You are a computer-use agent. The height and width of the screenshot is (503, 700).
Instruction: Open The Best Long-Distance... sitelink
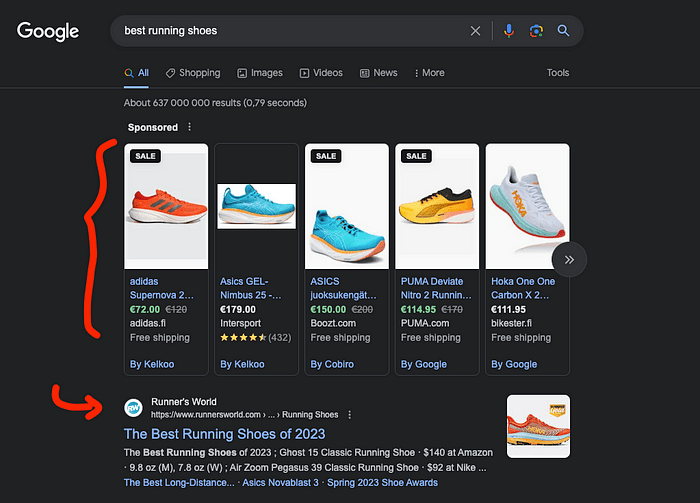point(179,482)
